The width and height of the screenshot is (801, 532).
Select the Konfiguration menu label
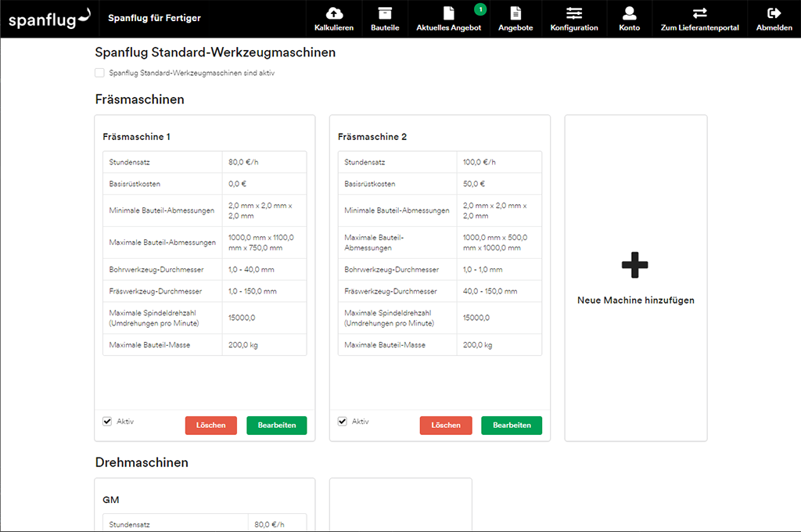574,27
